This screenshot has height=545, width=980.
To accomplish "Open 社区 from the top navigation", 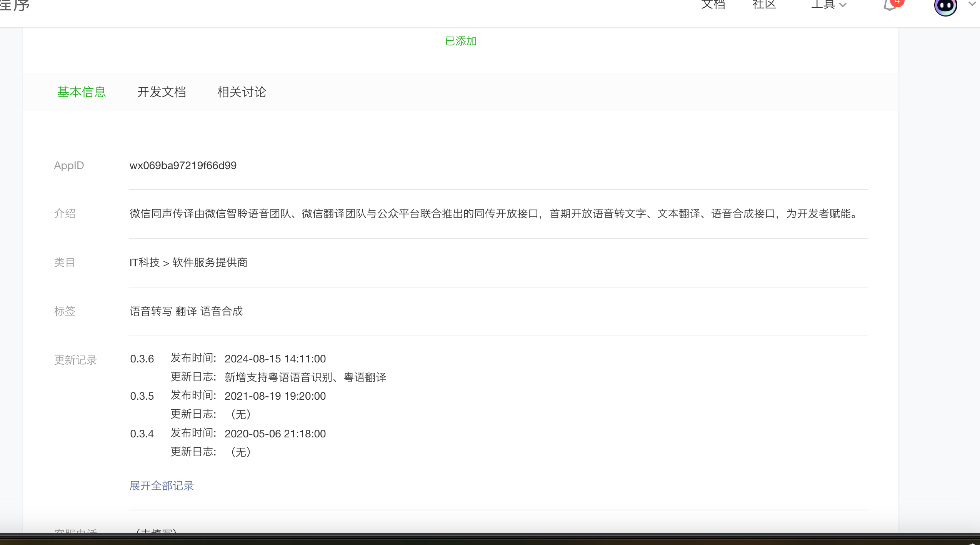I will 764,5.
